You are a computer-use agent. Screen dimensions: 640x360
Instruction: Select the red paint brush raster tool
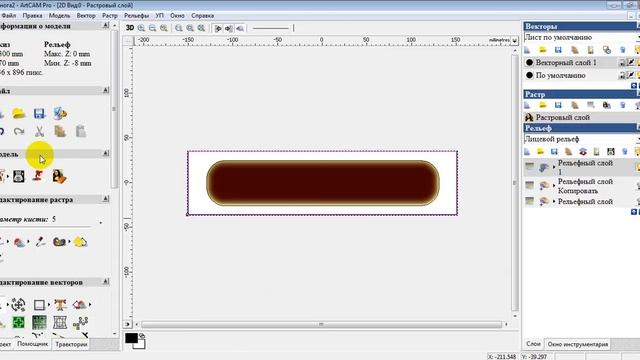click(x=19, y=242)
